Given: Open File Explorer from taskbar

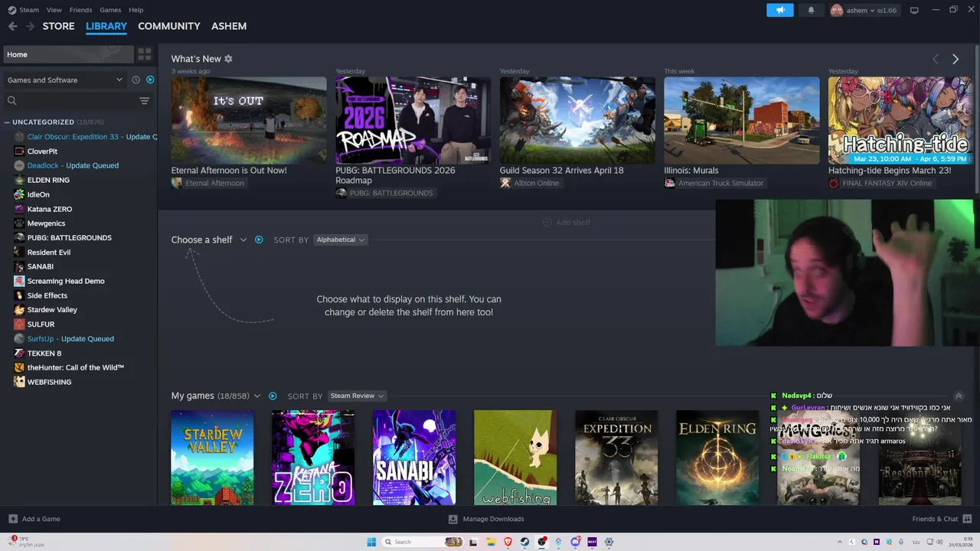Looking at the screenshot, I should [491, 542].
